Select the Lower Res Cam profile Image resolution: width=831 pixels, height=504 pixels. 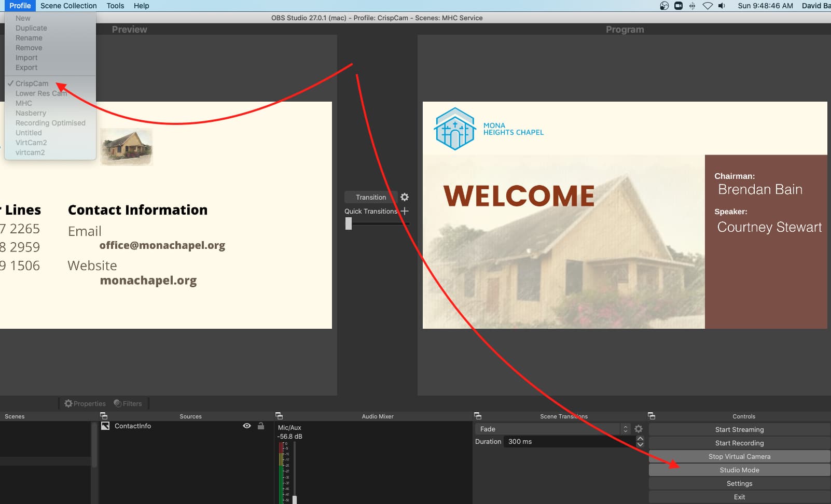click(41, 93)
